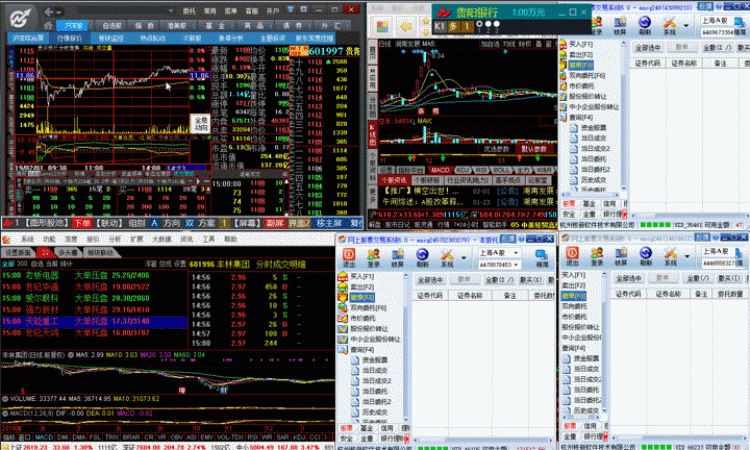750x450 pixels.
Task: Click red 下单 button on bottom toolbar
Action: click(82, 223)
